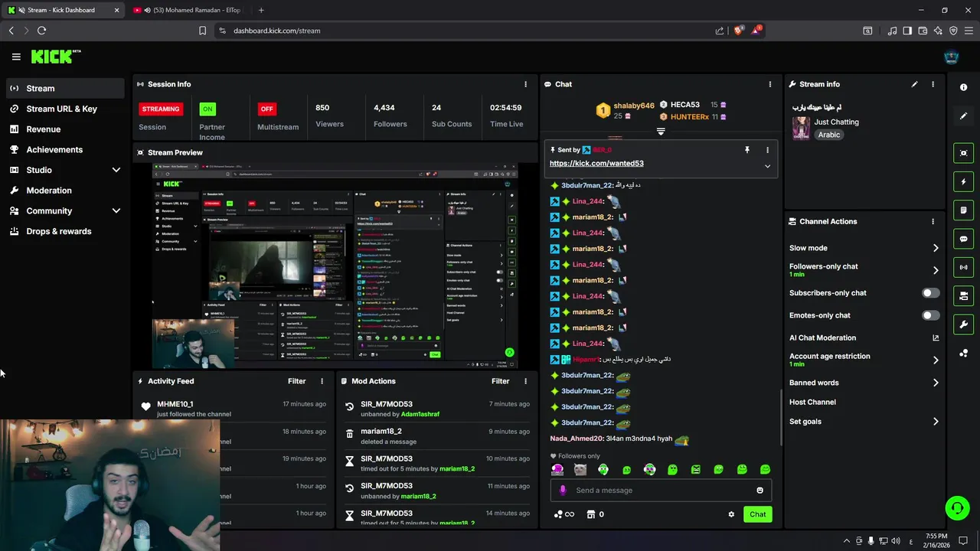Open Moderation in the sidebar
This screenshot has width=980, height=551.
(65, 191)
